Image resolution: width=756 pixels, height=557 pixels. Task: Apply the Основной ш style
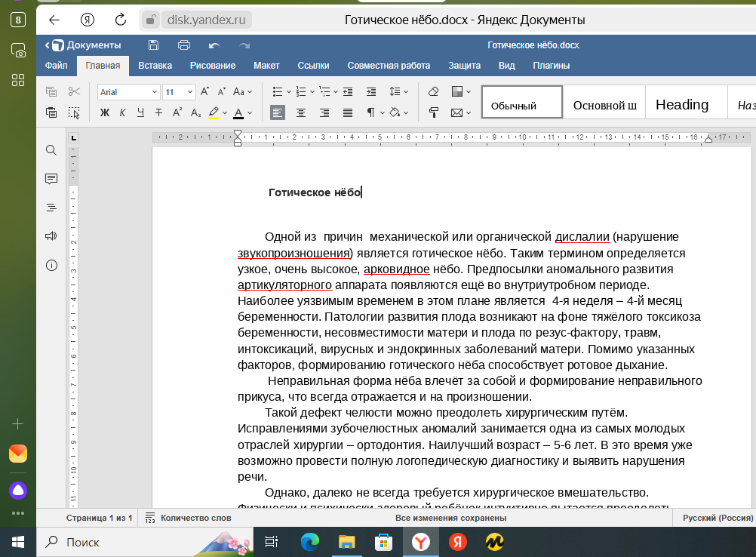[x=604, y=102]
